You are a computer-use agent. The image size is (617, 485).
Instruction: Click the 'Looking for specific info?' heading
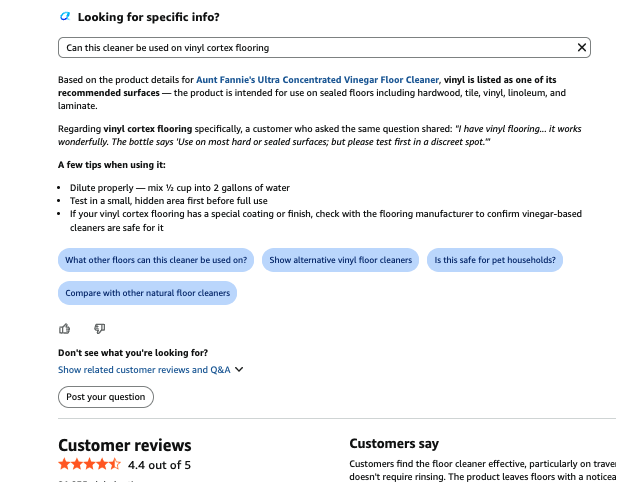148,17
